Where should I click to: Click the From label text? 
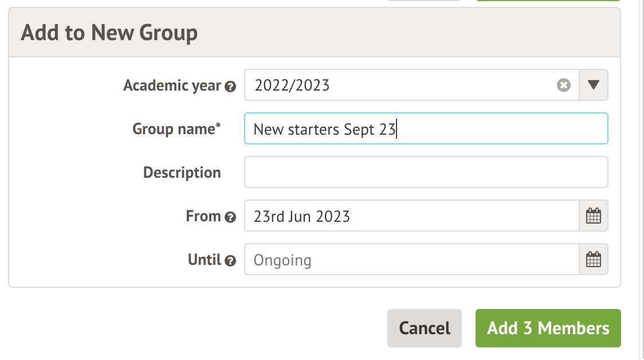click(203, 216)
